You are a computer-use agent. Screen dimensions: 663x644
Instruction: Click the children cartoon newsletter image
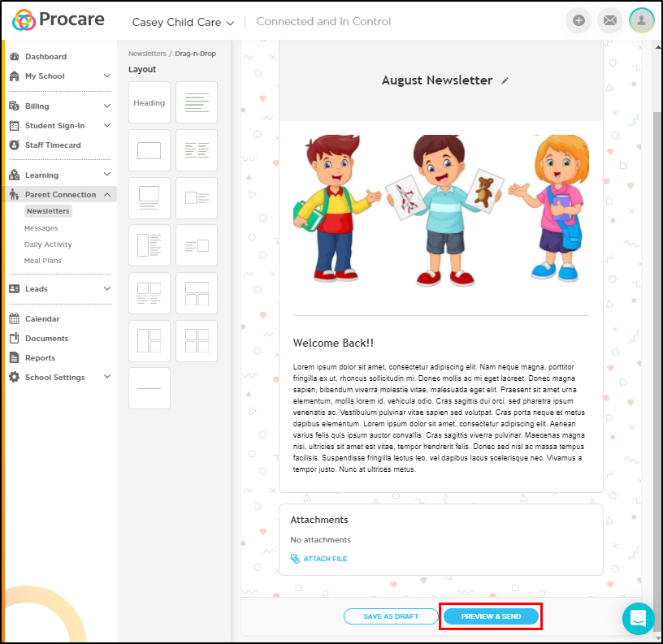[440, 211]
